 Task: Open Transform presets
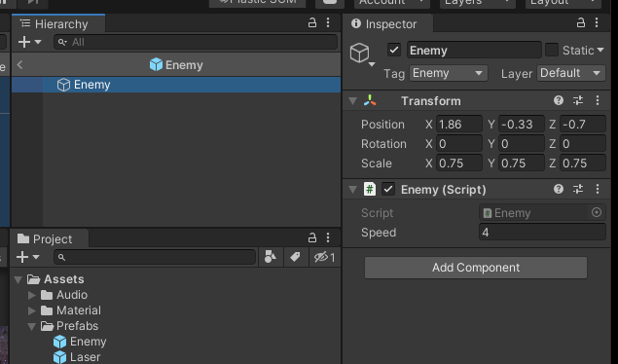pos(578,100)
